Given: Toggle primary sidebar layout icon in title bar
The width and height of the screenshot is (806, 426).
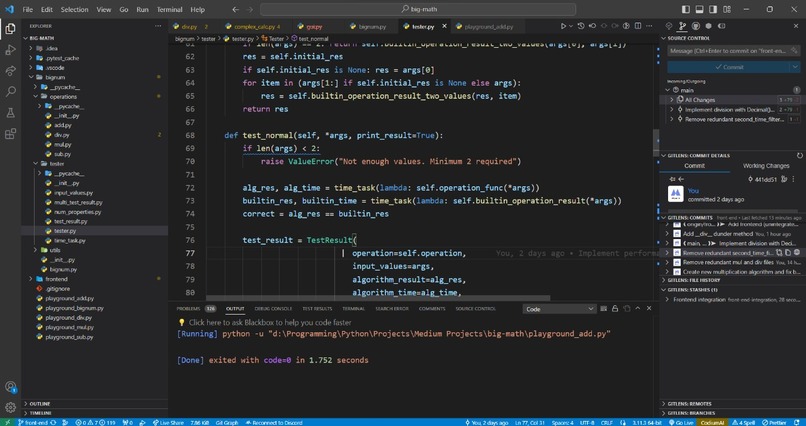Looking at the screenshot, I should [686, 9].
